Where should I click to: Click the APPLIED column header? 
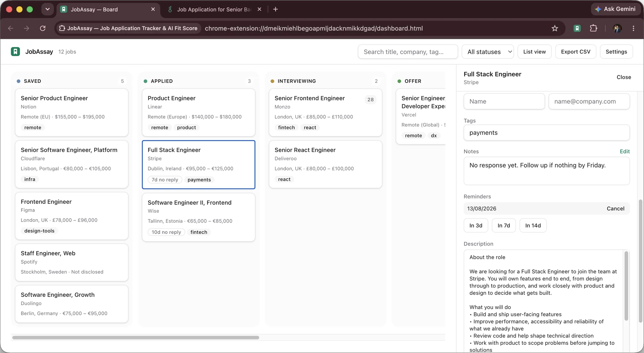click(x=162, y=81)
